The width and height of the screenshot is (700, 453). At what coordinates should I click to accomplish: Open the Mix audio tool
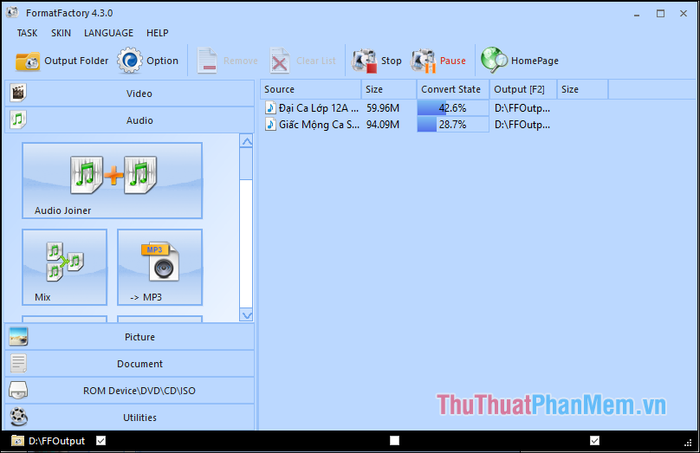[65, 267]
